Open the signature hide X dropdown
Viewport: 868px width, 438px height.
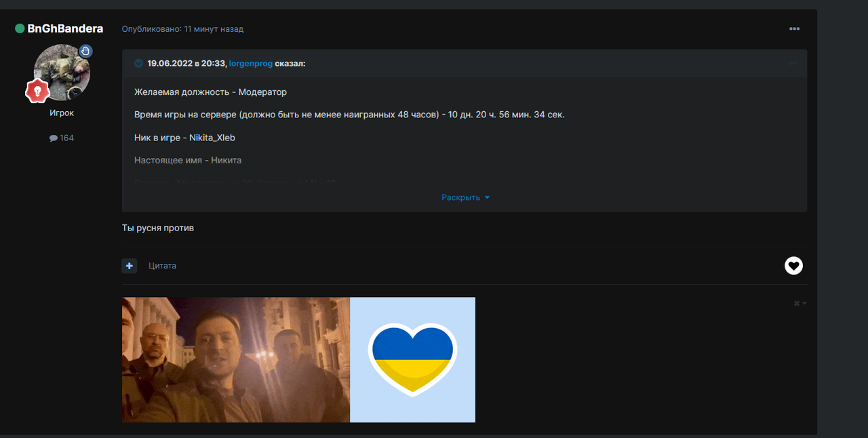800,303
